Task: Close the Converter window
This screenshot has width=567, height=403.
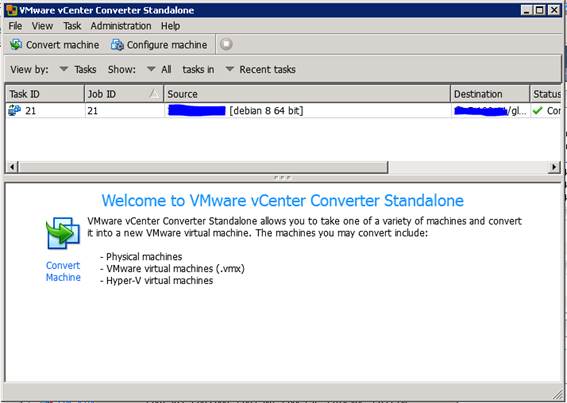Action: [x=554, y=10]
